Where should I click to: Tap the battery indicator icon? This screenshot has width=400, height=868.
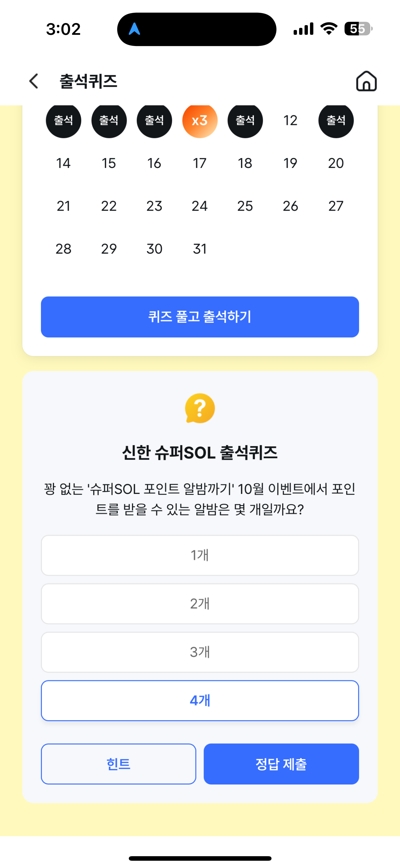(358, 29)
